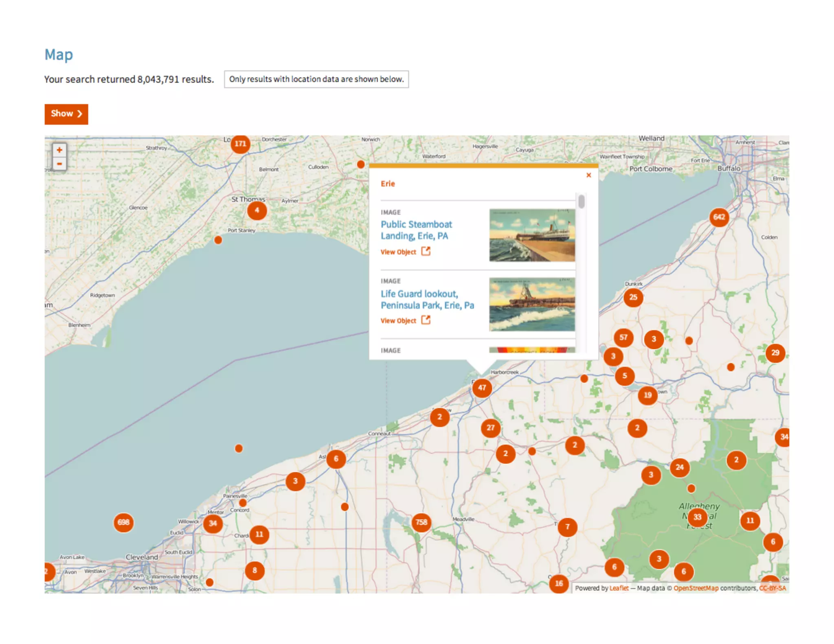Open the 171 cluster marker at top
Viewport: 834px width, 644px height.
240,144
